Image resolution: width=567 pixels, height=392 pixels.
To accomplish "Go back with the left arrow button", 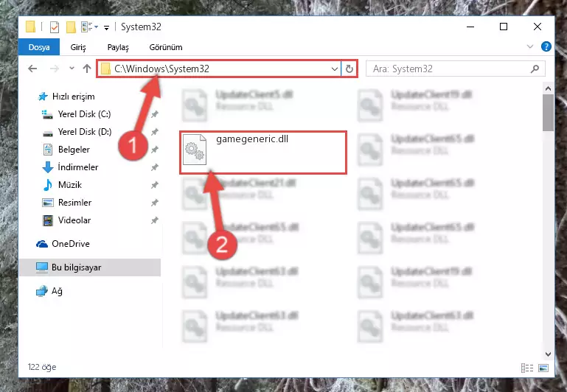I will (x=32, y=69).
